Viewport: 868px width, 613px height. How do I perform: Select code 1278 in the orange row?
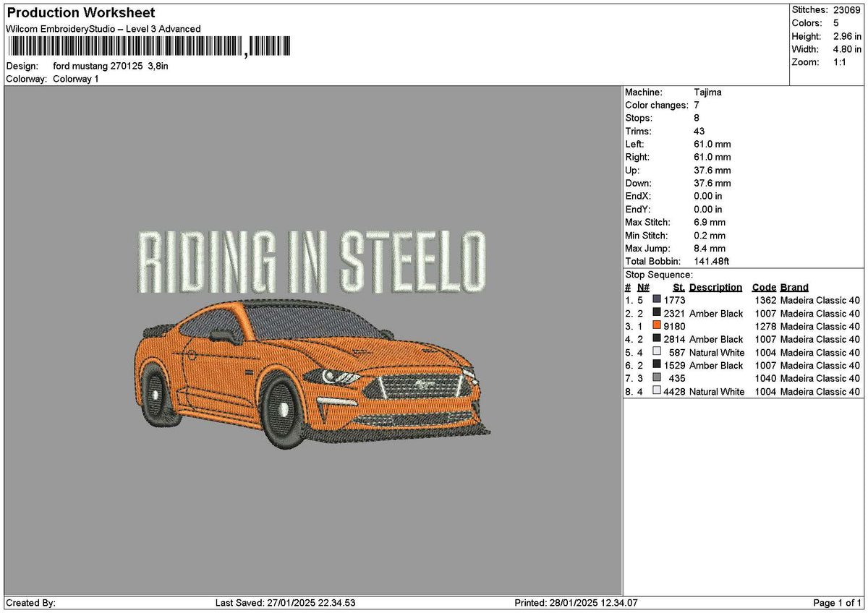[x=765, y=326]
